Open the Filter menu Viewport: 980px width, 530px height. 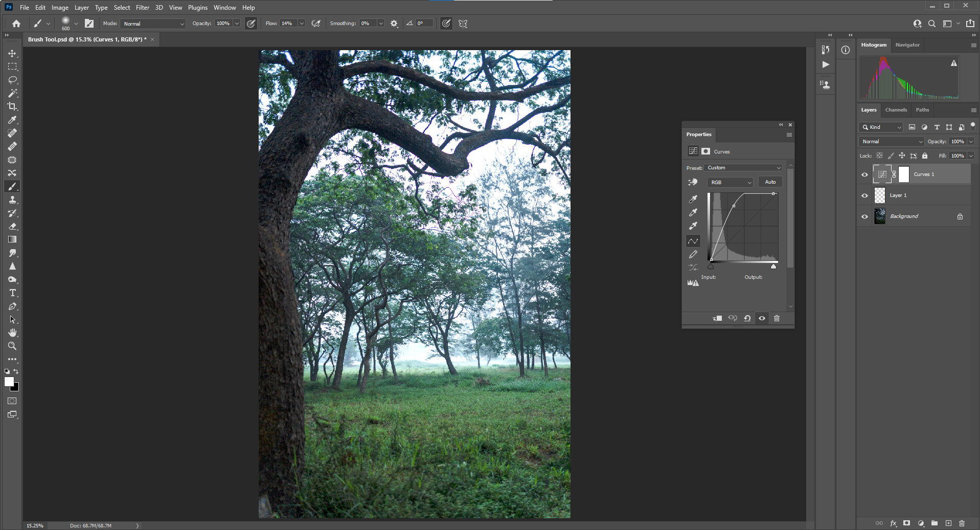pyautogui.click(x=142, y=8)
